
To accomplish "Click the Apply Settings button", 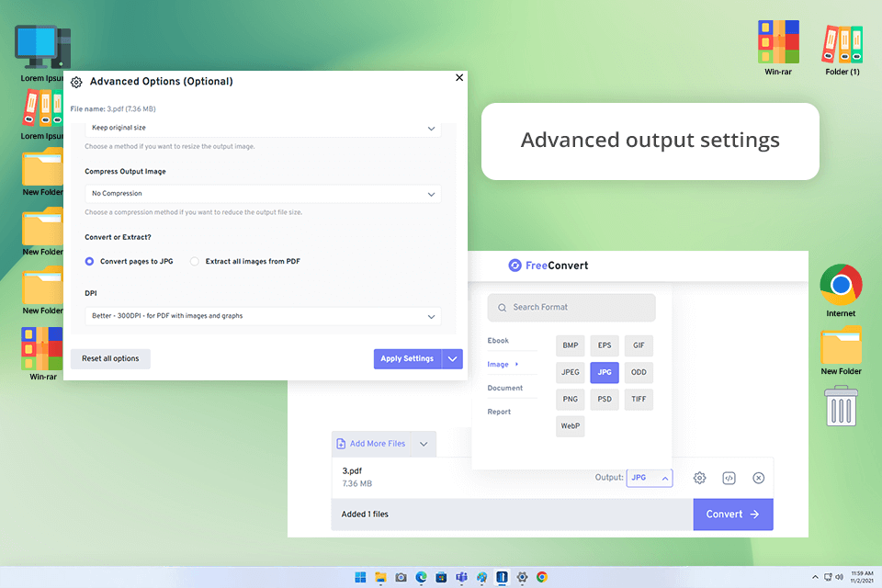I will coord(407,358).
